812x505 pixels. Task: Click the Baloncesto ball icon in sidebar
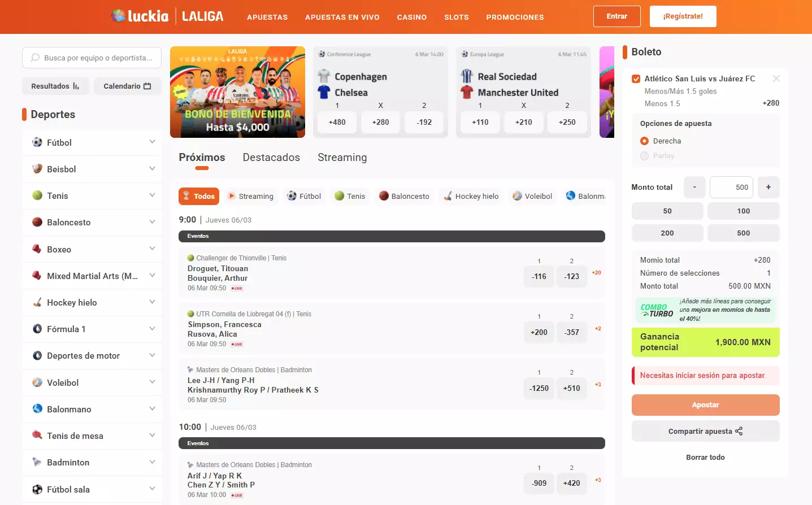tap(37, 222)
